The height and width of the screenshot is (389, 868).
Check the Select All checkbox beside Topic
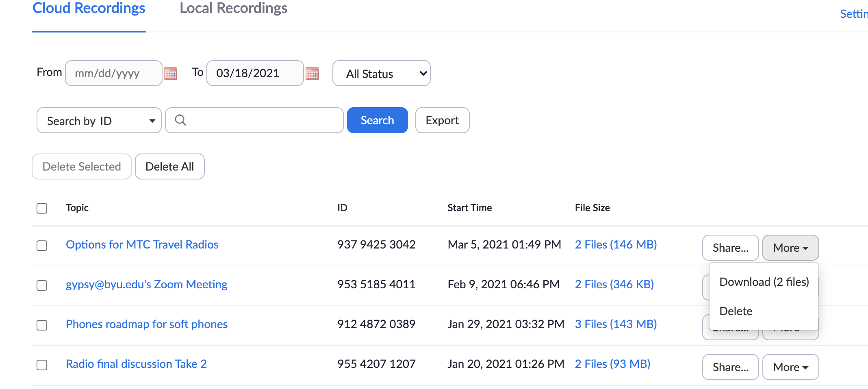42,208
